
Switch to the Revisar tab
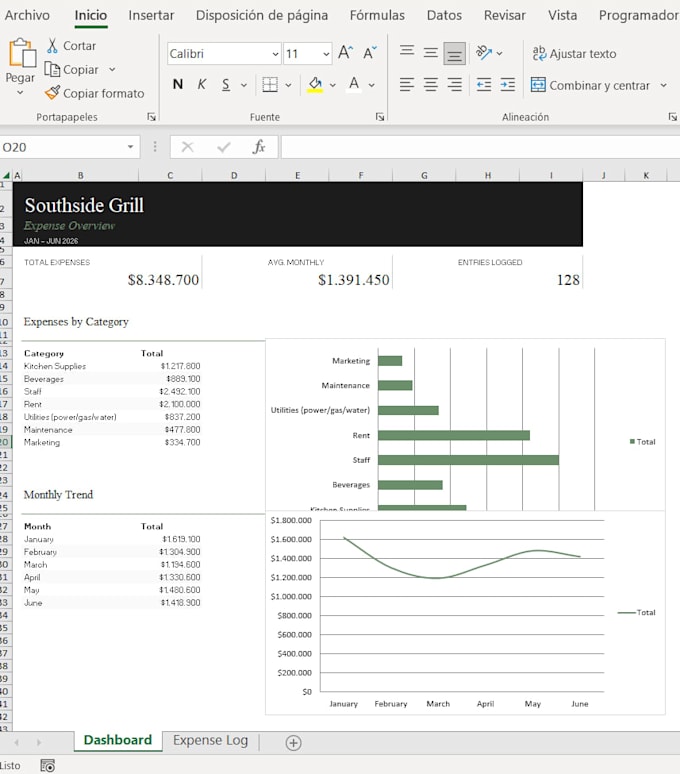pyautogui.click(x=504, y=15)
